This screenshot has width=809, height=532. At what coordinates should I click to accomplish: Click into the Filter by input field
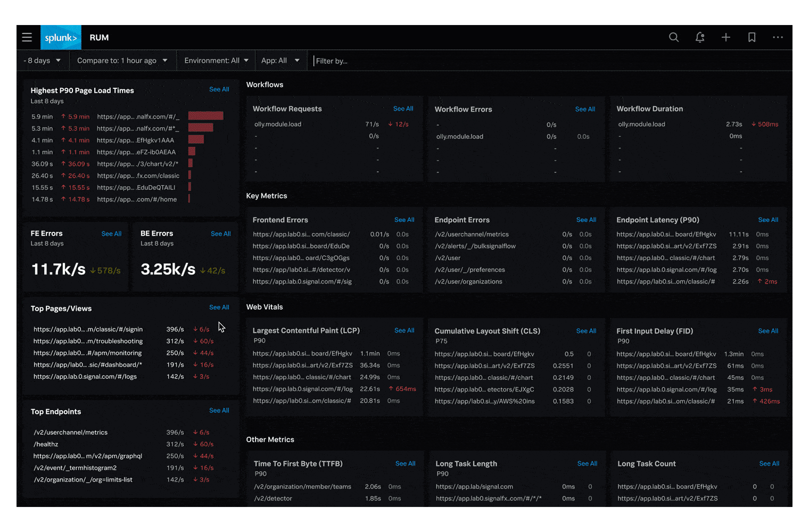point(373,61)
